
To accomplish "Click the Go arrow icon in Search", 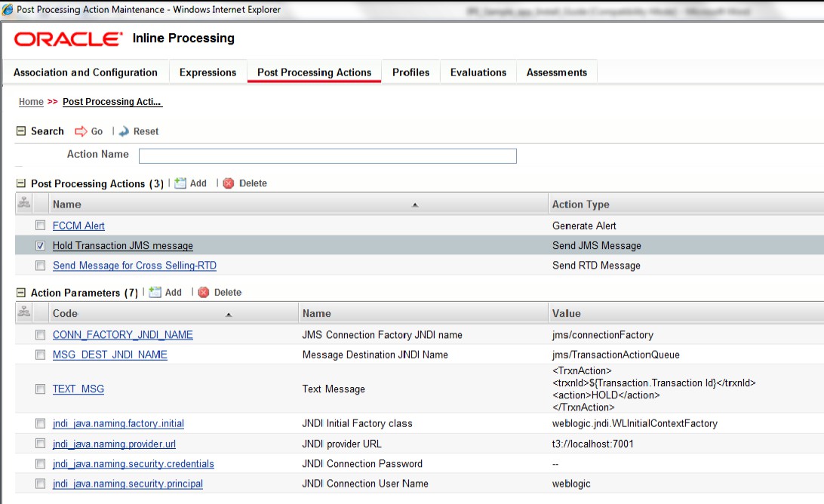I will coord(81,131).
